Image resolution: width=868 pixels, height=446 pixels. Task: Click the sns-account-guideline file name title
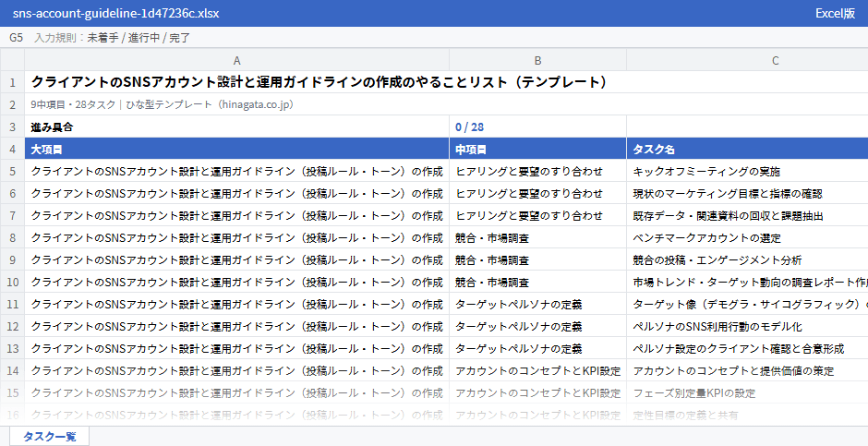click(x=115, y=13)
